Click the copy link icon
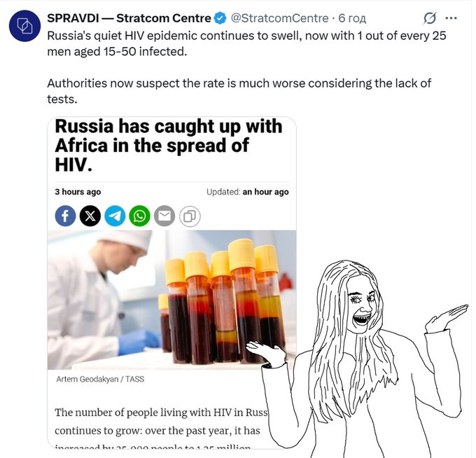476x458 pixels. coord(189,216)
